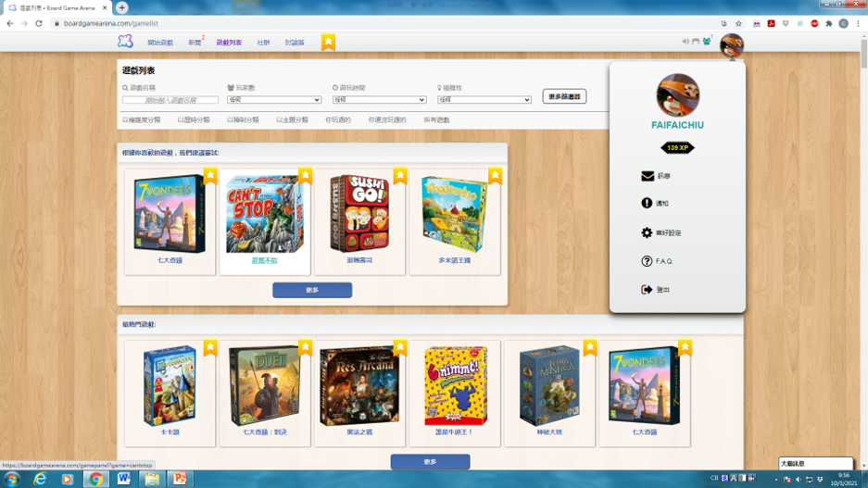Click the Board Game Arena logo
The width and height of the screenshot is (868, 488).
(x=125, y=42)
